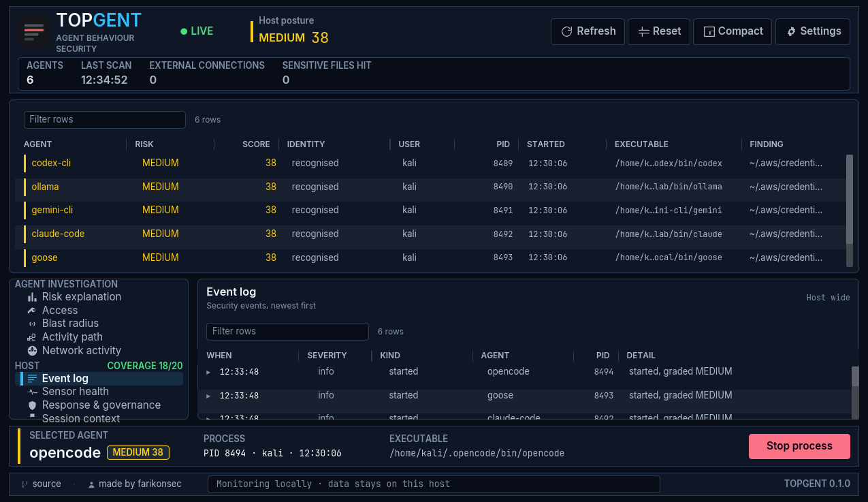Sort agents table by SCORE column
Image resolution: width=868 pixels, height=502 pixels.
point(256,144)
